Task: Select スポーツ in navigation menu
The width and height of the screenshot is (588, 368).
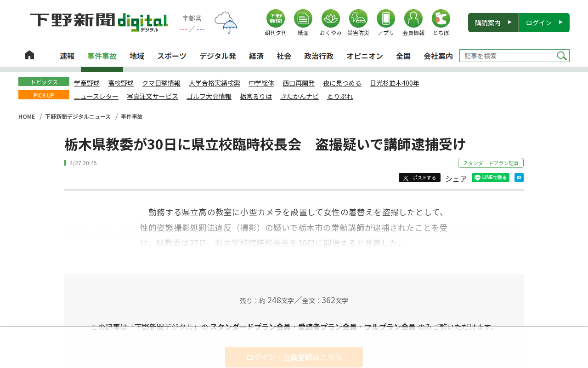Action: [x=172, y=56]
